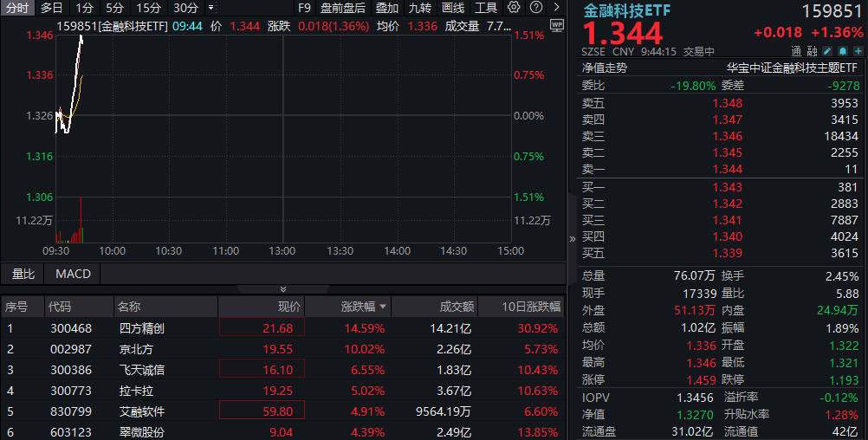The image size is (868, 440).
Task: Select the 1分 period tab
Action: click(x=85, y=8)
